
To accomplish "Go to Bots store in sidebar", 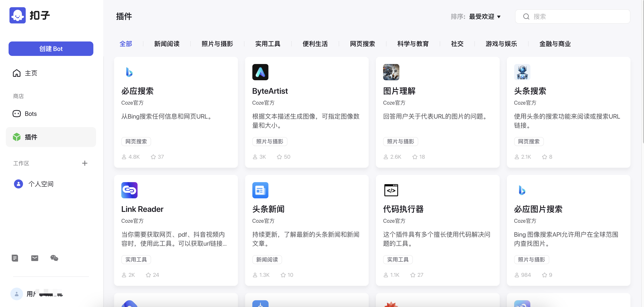I will [30, 114].
